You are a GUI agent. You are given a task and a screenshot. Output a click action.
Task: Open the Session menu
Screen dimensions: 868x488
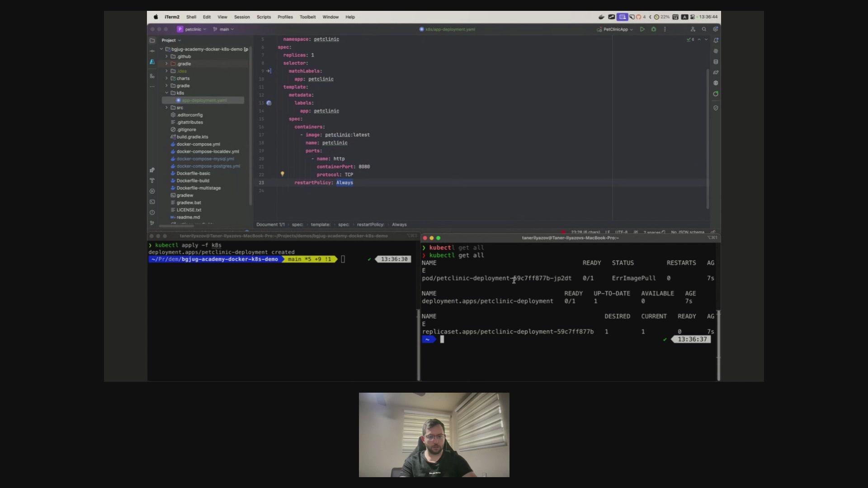[242, 17]
